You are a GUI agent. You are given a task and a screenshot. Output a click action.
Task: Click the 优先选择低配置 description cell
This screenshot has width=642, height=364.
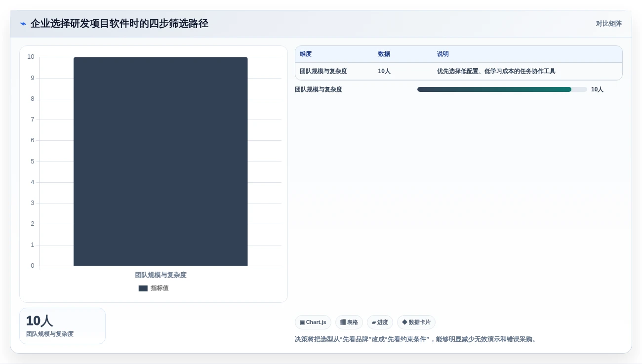496,71
